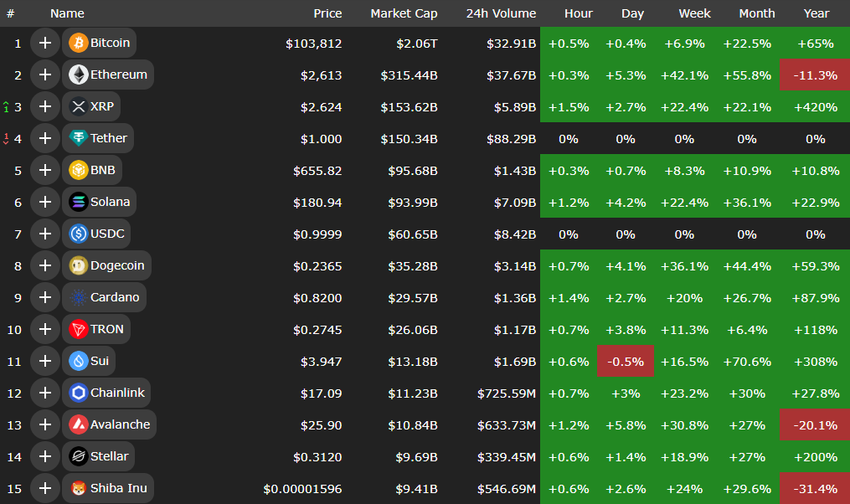This screenshot has height=504, width=850.
Task: Sort table by Price column header
Action: point(327,13)
